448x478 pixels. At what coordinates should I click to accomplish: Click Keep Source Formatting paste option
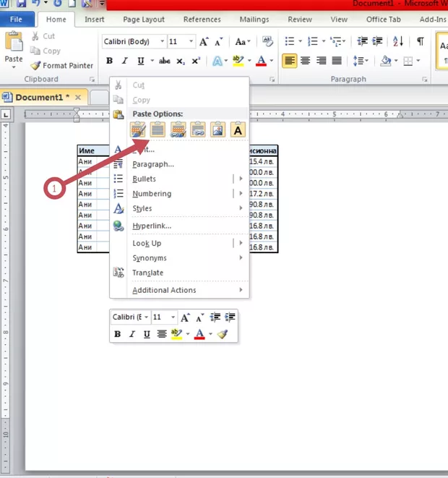pyautogui.click(x=138, y=129)
